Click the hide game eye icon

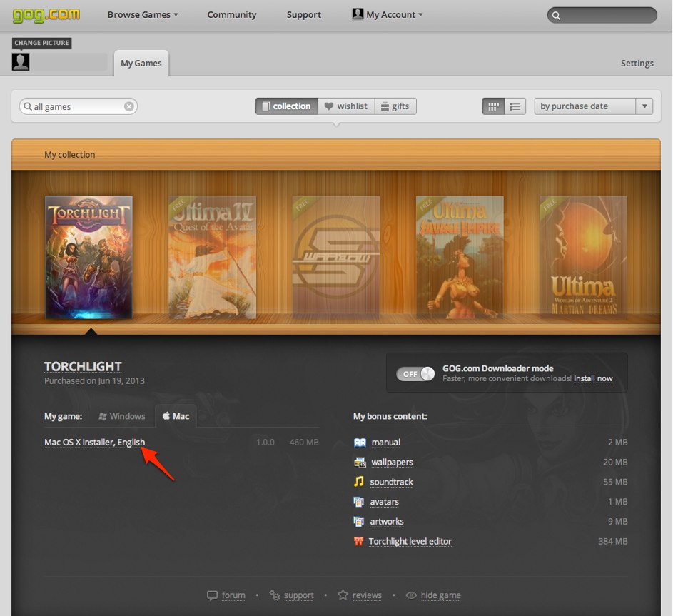click(x=411, y=595)
